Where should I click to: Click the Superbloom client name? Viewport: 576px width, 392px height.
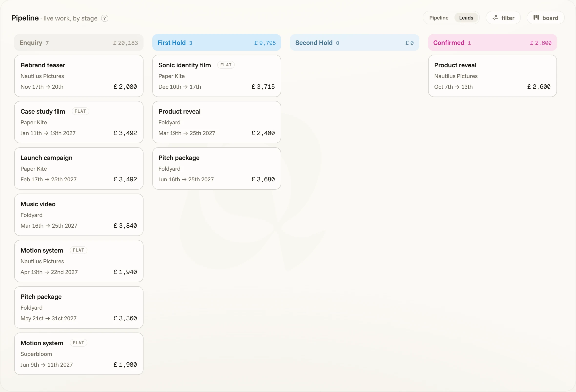click(x=36, y=354)
